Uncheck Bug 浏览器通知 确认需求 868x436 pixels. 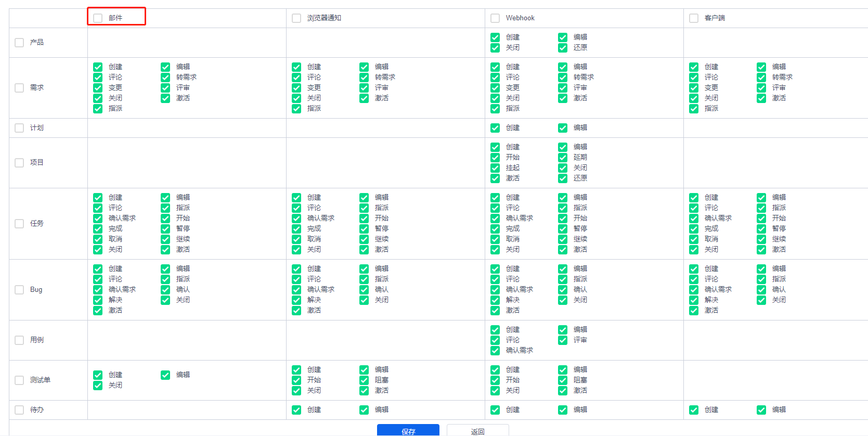(x=296, y=290)
